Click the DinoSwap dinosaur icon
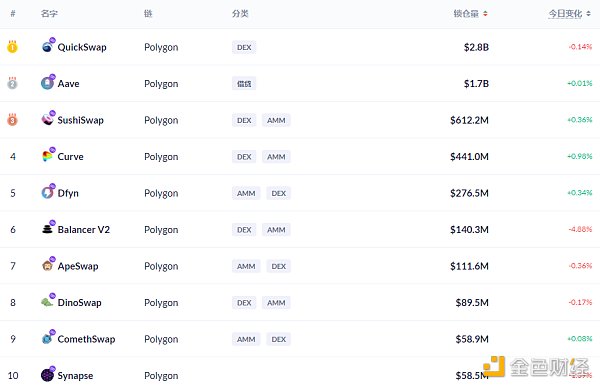 [47, 302]
